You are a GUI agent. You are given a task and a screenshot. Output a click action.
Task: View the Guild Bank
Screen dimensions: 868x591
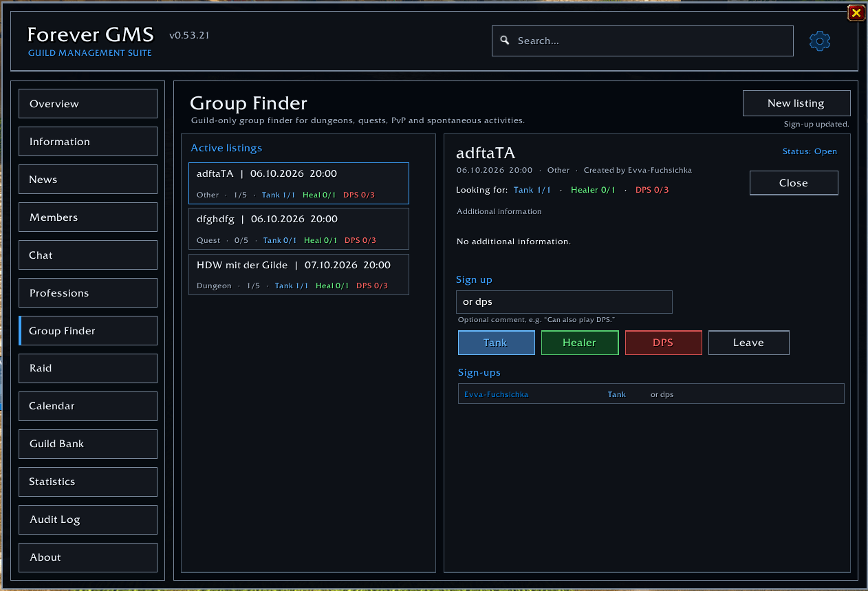[88, 444]
